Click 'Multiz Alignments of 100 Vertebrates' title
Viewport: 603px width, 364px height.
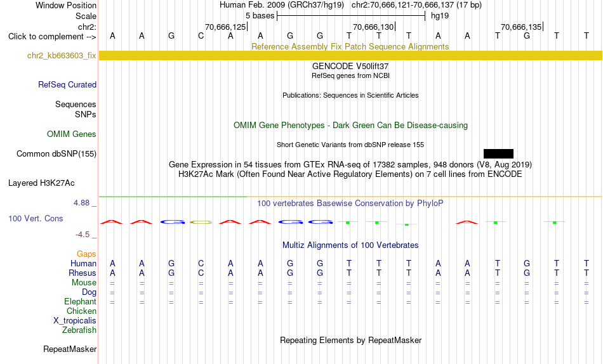(x=350, y=245)
